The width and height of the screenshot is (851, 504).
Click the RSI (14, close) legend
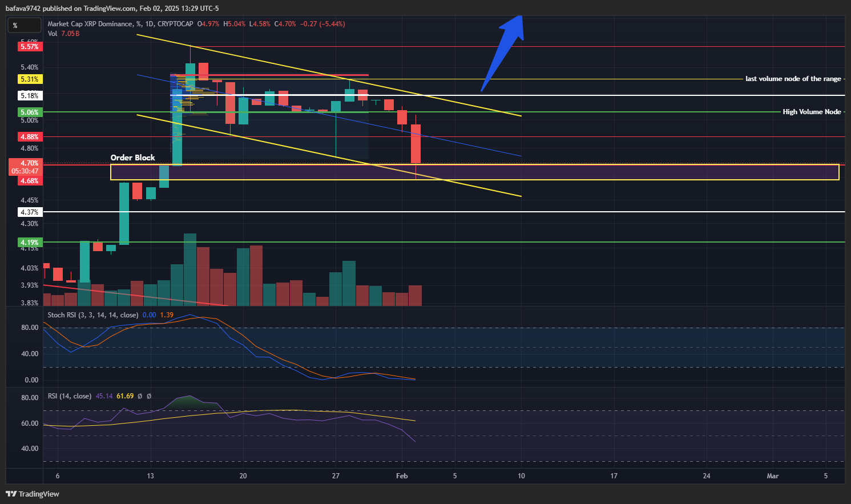pyautogui.click(x=70, y=396)
